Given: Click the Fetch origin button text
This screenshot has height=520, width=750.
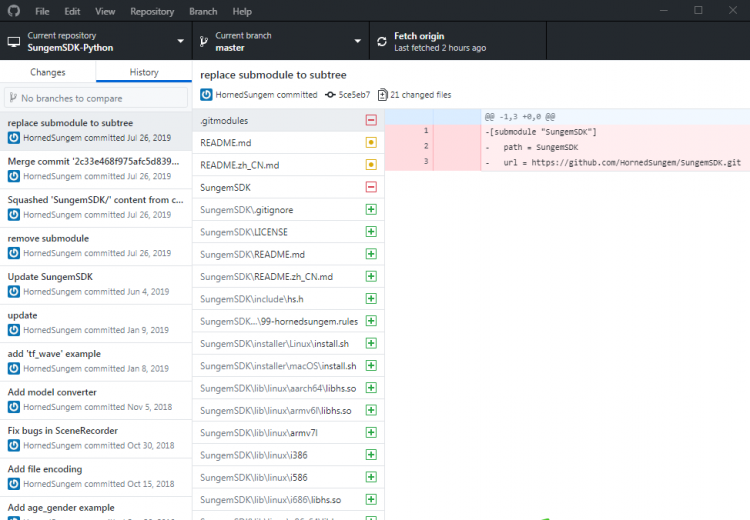Looking at the screenshot, I should (x=419, y=36).
